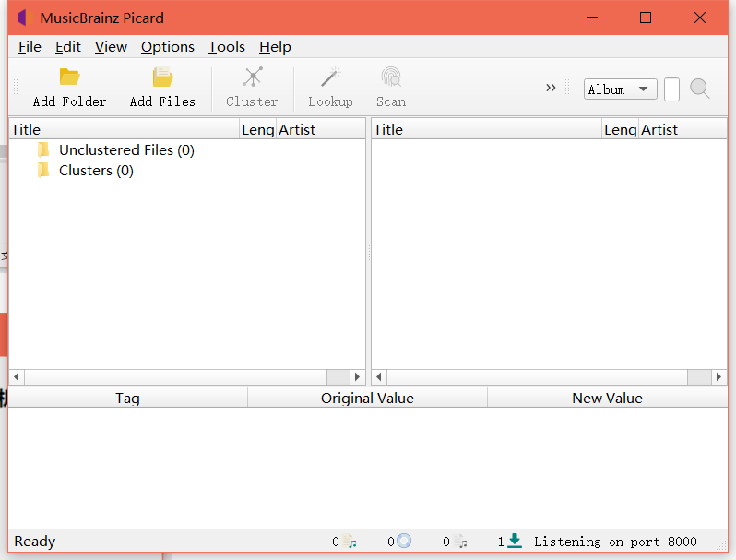Open the Help menu

click(275, 47)
